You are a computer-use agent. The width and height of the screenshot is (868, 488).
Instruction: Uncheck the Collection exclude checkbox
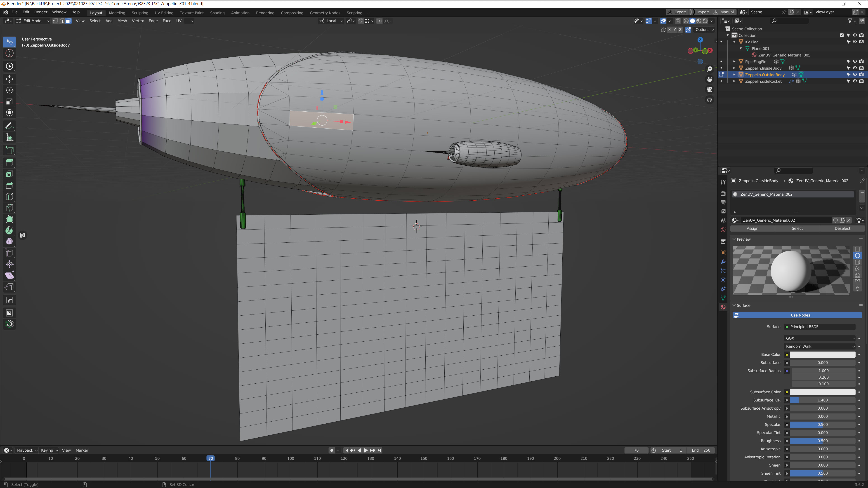click(x=842, y=35)
